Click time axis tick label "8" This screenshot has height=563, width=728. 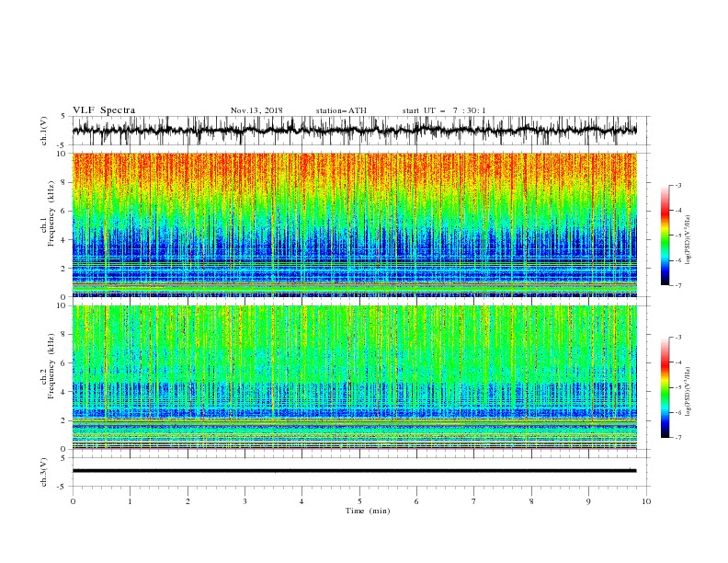coord(531,501)
